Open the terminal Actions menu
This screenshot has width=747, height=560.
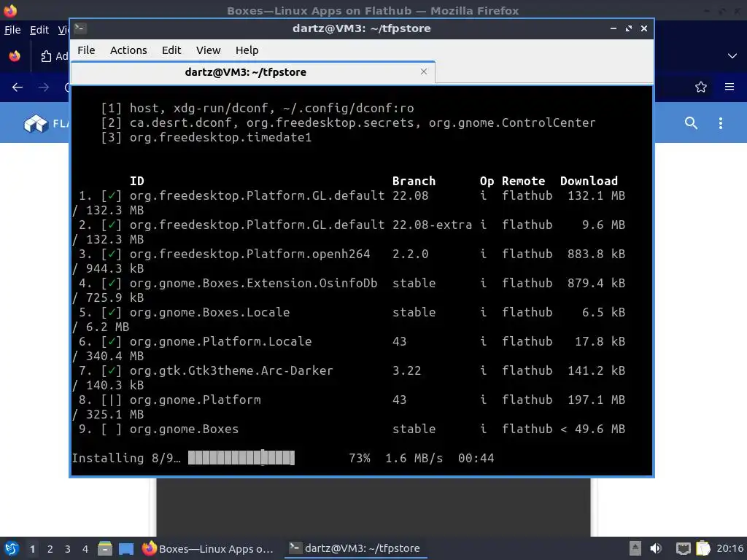pos(128,50)
